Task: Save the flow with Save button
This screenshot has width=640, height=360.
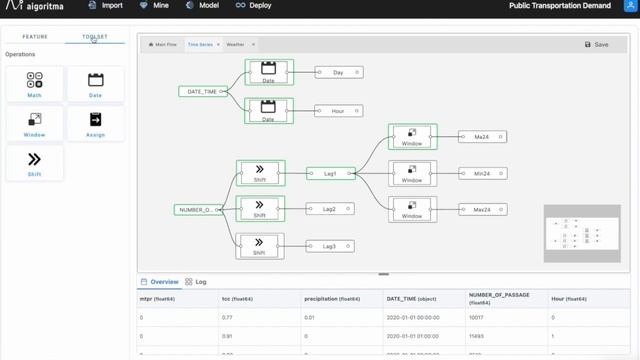Action: point(596,44)
